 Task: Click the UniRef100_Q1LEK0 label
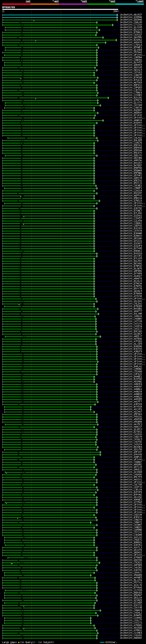pyautogui.click(x=131, y=301)
